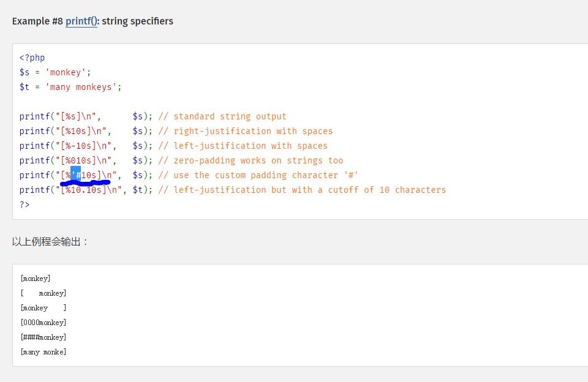This screenshot has height=382, width=588.
Task: Click the '以上例程会输出：' text
Action: (51, 242)
